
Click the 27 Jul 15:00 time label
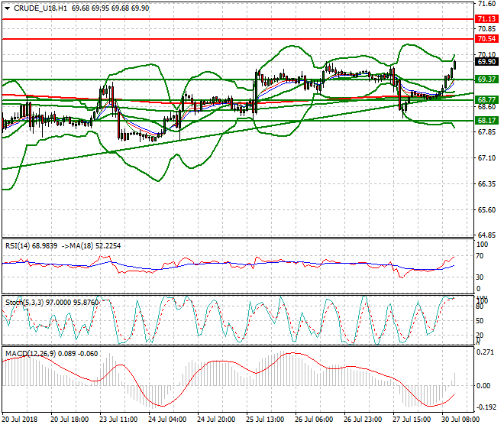coord(412,420)
